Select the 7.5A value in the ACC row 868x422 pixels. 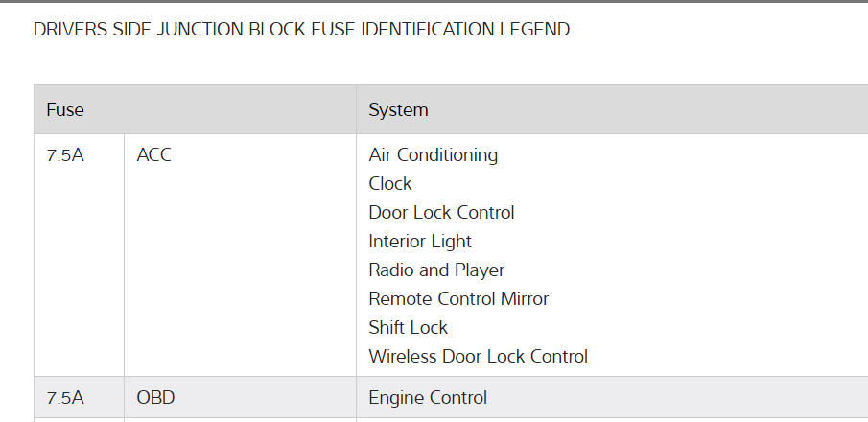click(65, 155)
